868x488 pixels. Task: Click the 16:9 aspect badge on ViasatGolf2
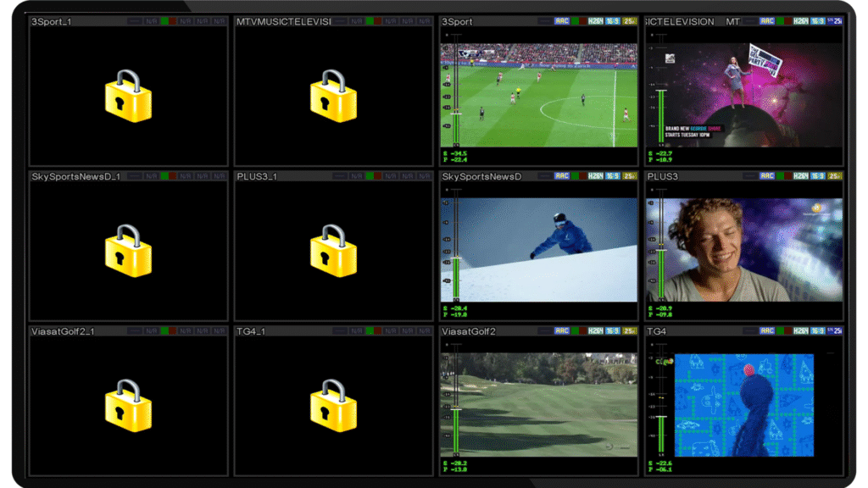(612, 331)
